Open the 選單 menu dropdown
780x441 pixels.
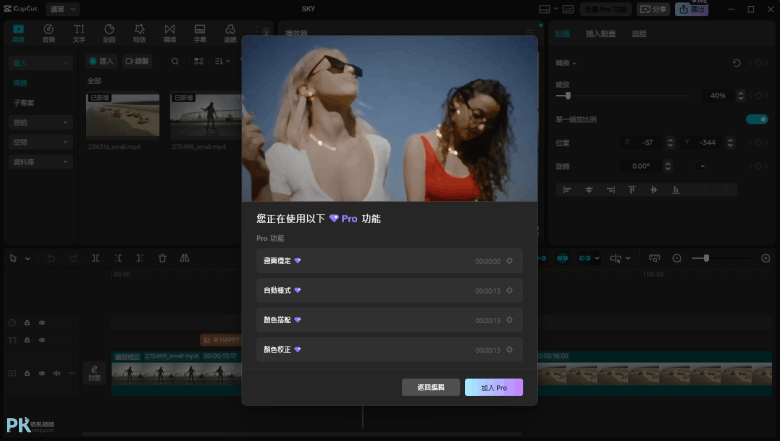(62, 9)
